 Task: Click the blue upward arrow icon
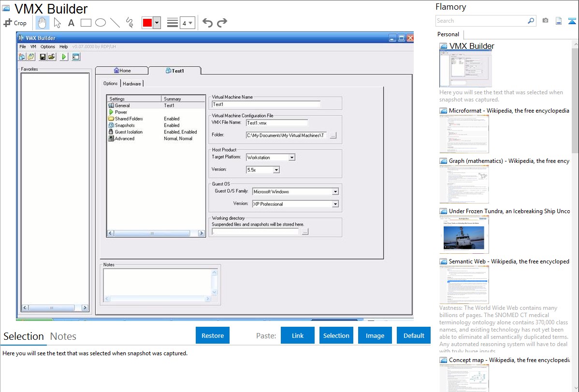(x=572, y=21)
